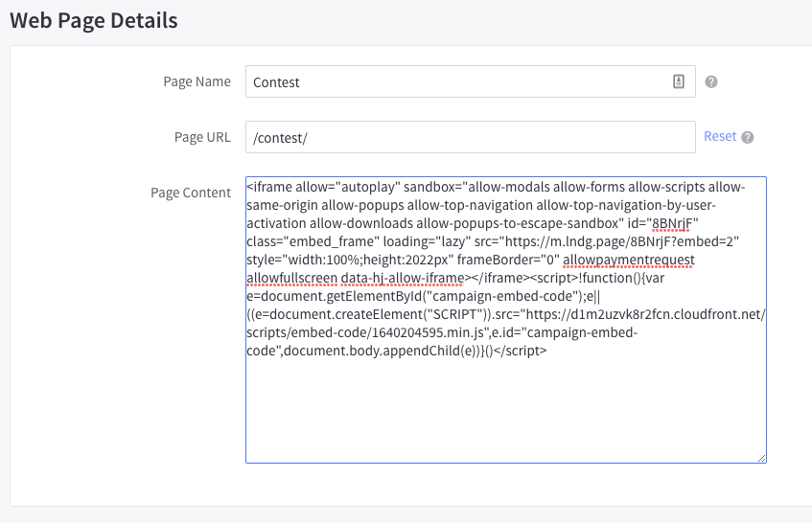Click the Page Name label
812x523 pixels.
197,81
